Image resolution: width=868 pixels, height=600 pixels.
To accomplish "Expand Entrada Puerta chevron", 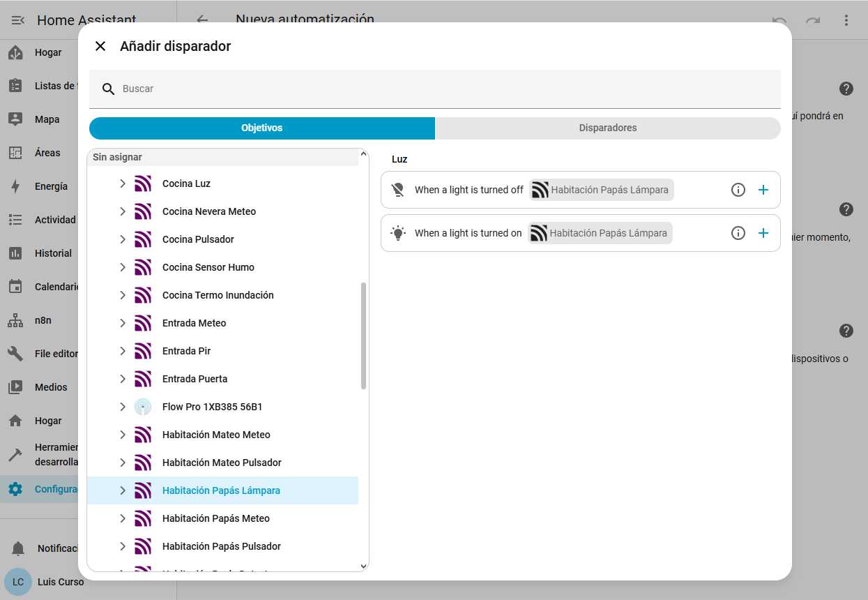I will [123, 379].
